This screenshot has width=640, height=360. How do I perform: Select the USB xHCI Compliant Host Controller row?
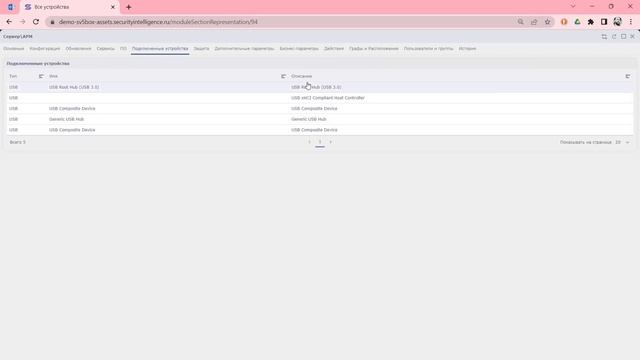click(x=320, y=98)
